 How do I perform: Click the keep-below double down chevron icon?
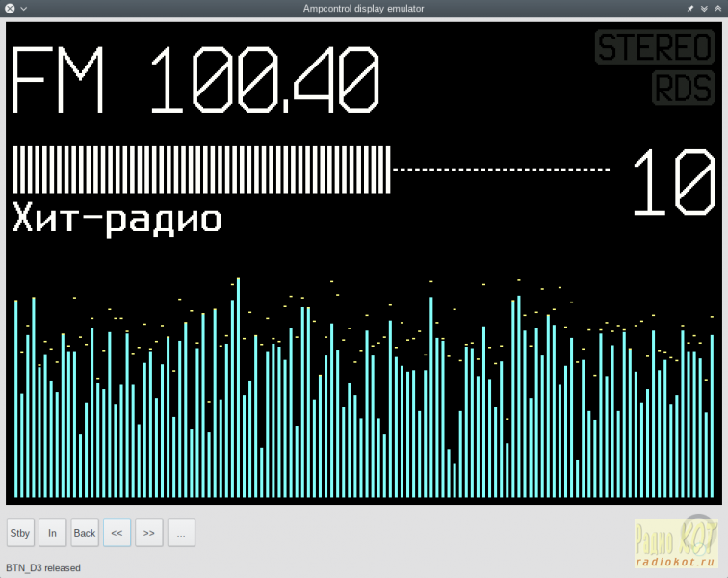pyautogui.click(x=704, y=8)
